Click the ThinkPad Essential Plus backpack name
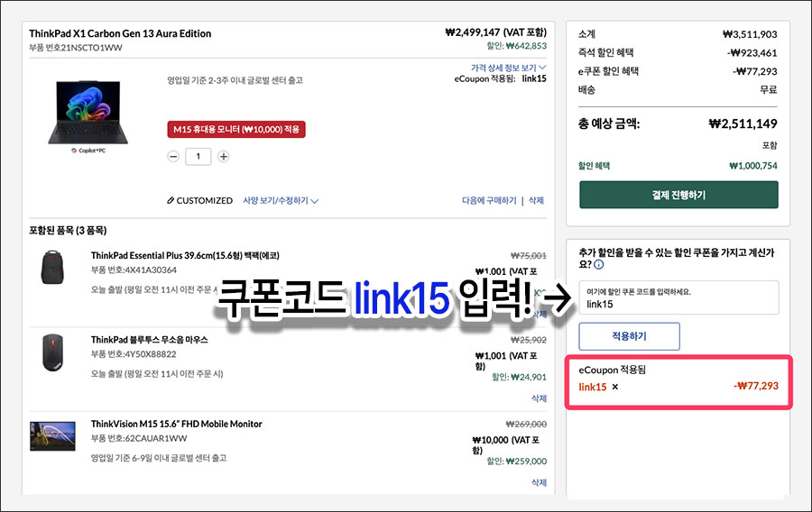The image size is (812, 512). click(185, 255)
